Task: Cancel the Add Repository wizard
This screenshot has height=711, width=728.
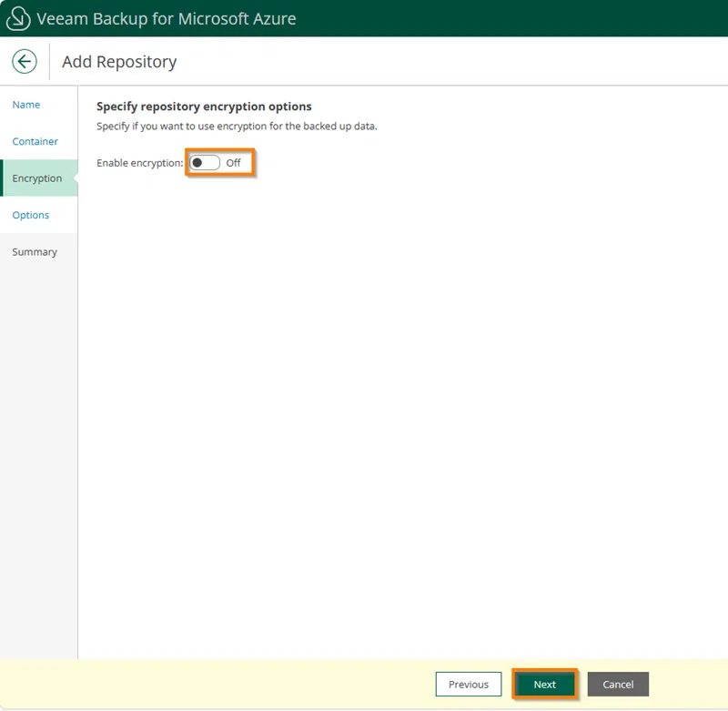Action: click(618, 685)
